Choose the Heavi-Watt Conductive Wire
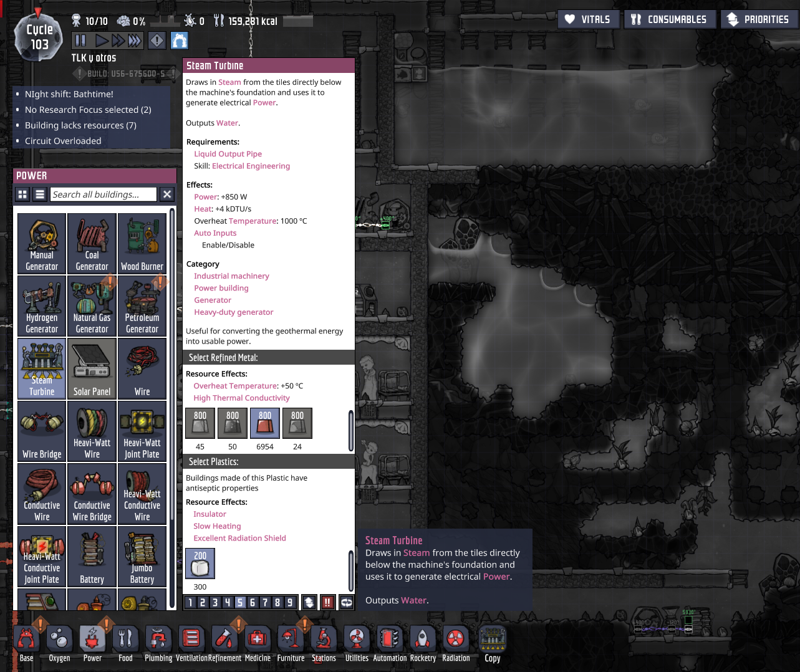This screenshot has height=672, width=800. 142,494
